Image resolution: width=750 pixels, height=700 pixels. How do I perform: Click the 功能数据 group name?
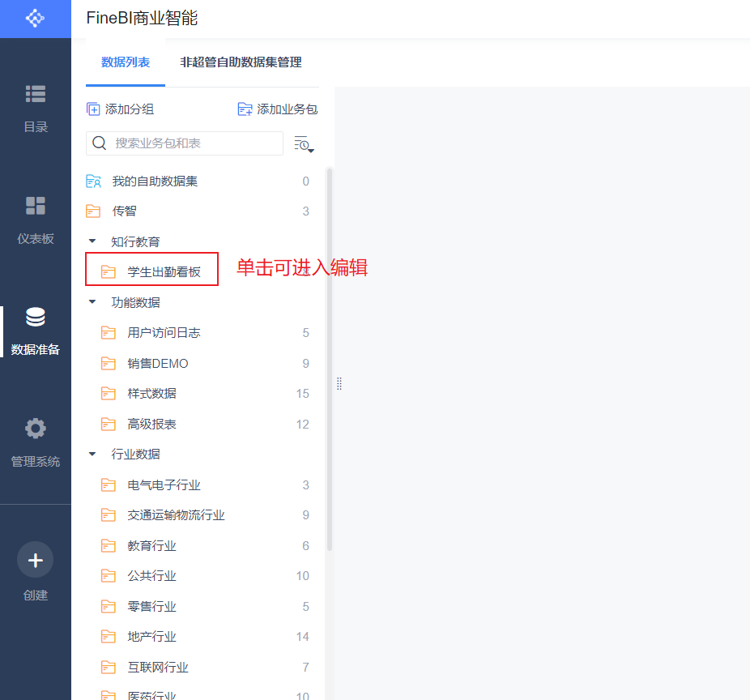click(135, 302)
